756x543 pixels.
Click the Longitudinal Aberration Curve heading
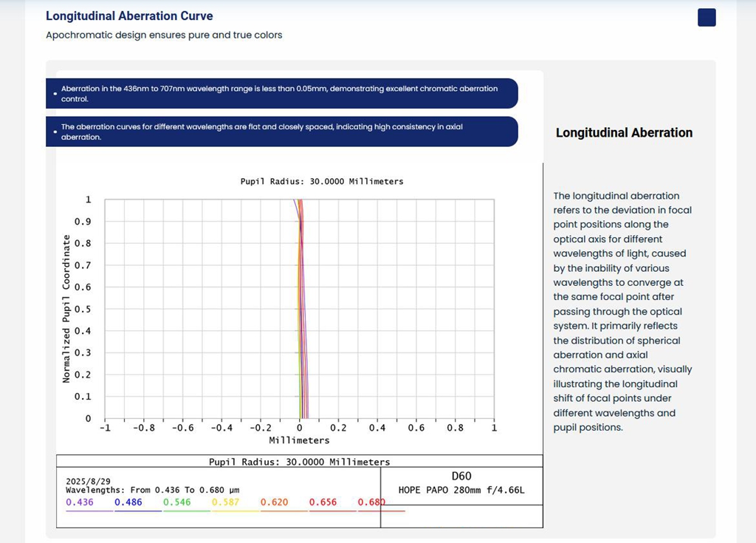(x=129, y=16)
